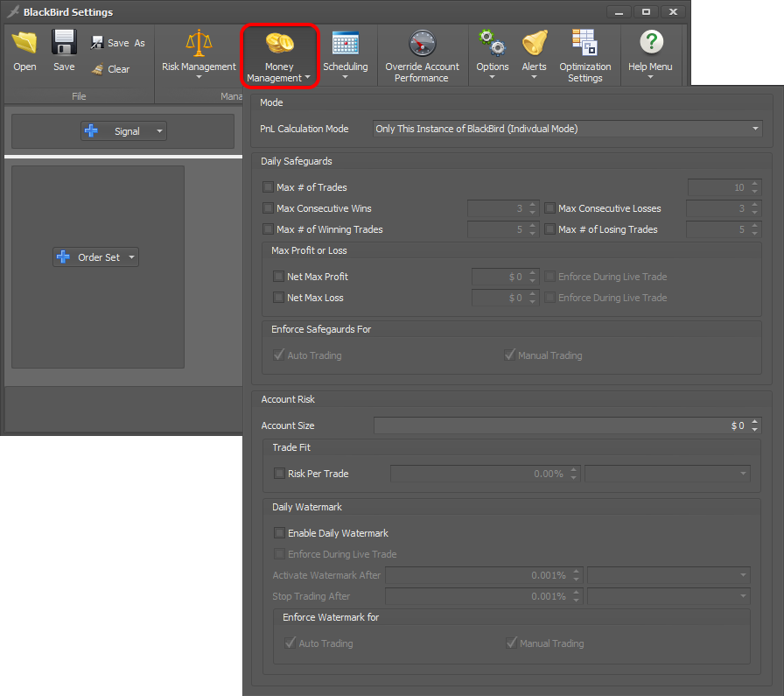Toggle Enforce During Live Trade under Daily Watermark
Image resolution: width=784 pixels, height=696 pixels.
coord(279,554)
